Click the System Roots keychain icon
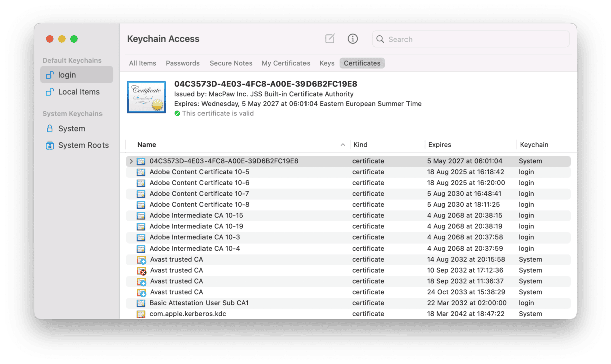 [x=50, y=145]
